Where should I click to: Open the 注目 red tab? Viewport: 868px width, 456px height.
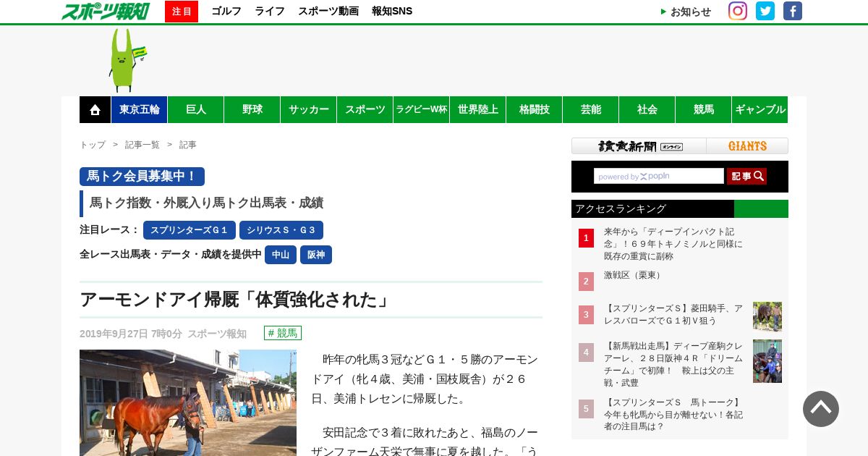click(x=182, y=12)
